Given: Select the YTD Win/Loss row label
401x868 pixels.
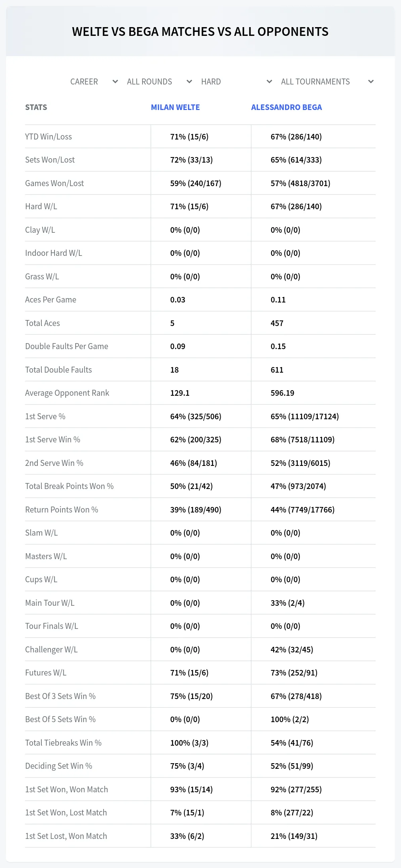Looking at the screenshot, I should (x=49, y=137).
